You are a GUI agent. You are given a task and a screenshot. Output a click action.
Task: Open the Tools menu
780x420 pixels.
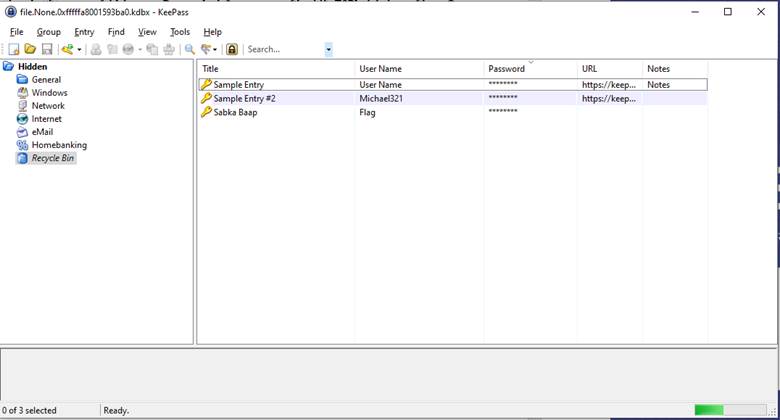point(179,32)
